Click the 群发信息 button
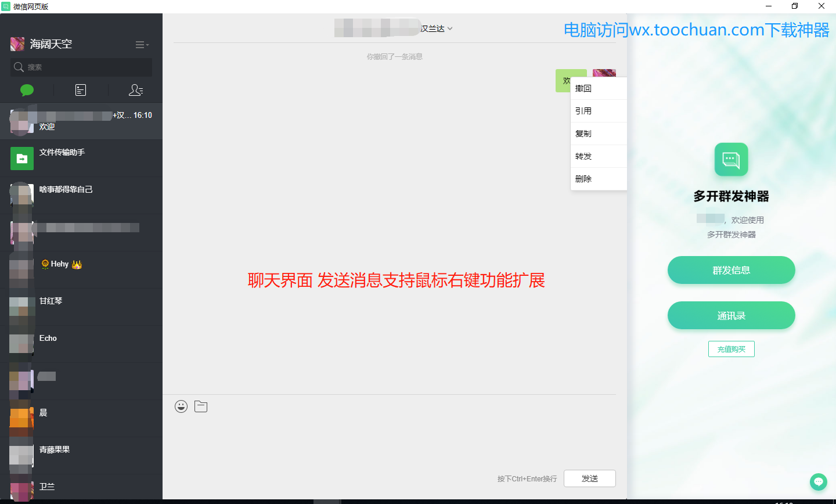Image resolution: width=836 pixels, height=504 pixels. point(731,270)
